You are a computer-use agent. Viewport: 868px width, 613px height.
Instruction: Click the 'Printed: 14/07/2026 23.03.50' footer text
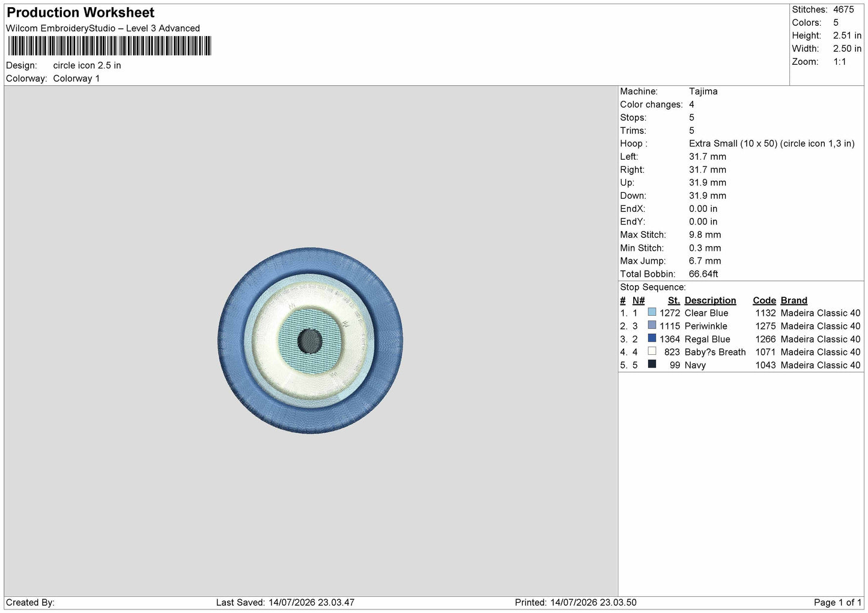pos(575,602)
